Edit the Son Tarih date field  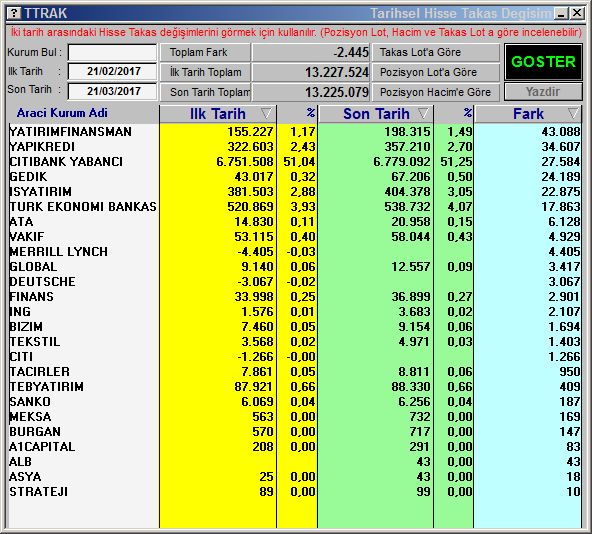(x=113, y=91)
